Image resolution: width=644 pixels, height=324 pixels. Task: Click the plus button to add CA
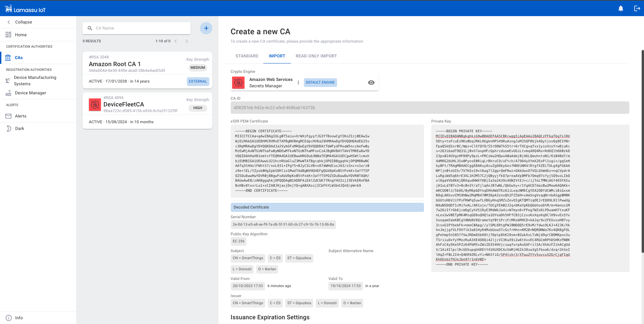click(x=206, y=28)
